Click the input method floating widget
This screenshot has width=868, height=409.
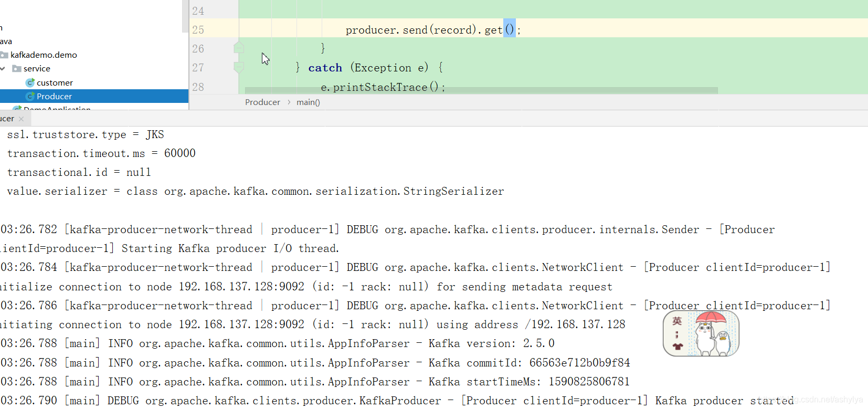[x=701, y=333]
